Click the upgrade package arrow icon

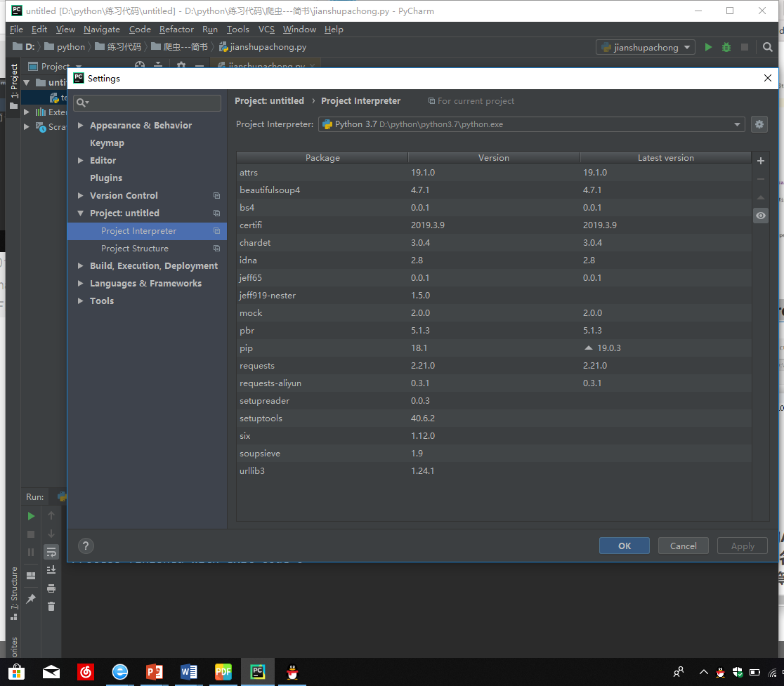761,197
